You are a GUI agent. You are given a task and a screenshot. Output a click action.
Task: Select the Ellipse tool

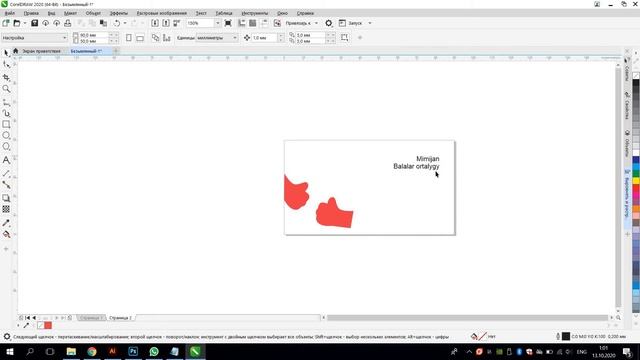pyautogui.click(x=6, y=136)
